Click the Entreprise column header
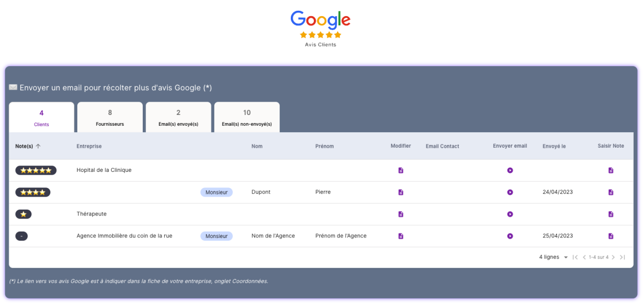Image resolution: width=644 pixels, height=303 pixels. coord(89,146)
